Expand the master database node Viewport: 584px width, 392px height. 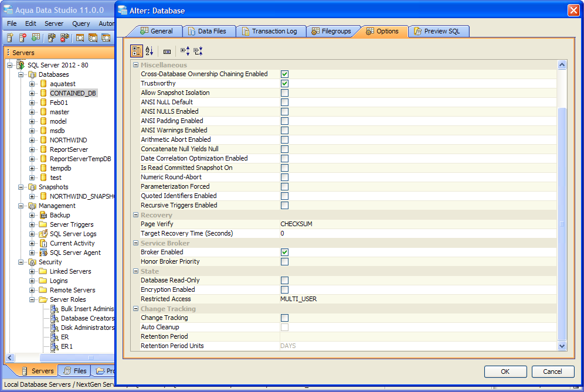pyautogui.click(x=32, y=112)
